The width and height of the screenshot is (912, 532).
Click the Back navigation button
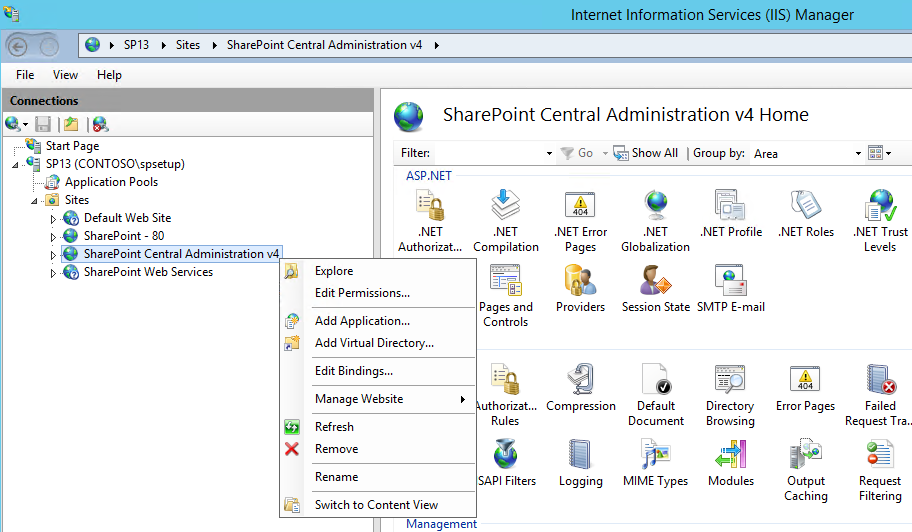point(17,46)
